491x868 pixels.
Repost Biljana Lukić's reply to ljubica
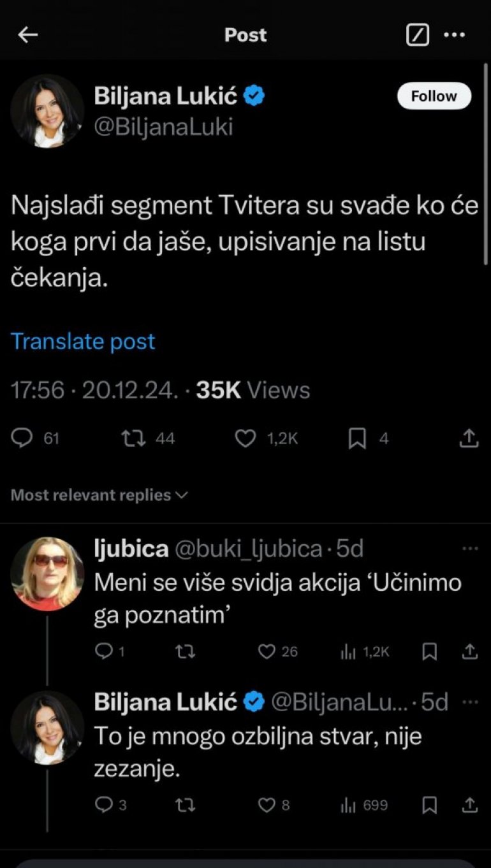(185, 806)
